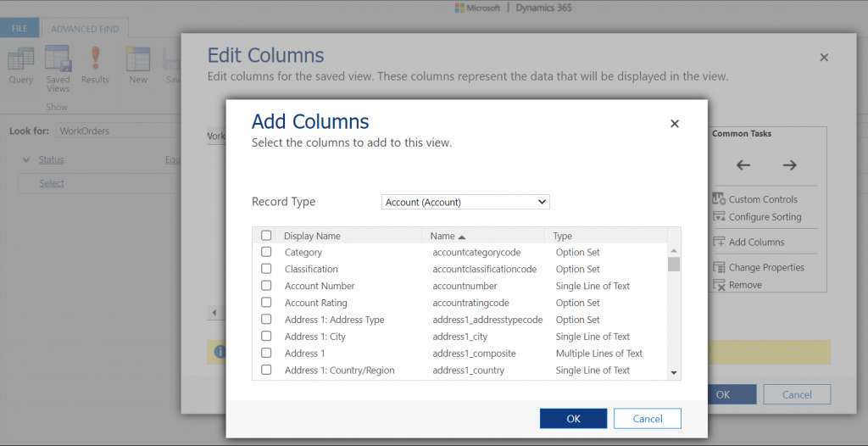Image resolution: width=868 pixels, height=446 pixels.
Task: Click the left arrow in Common Tasks
Action: click(x=743, y=165)
